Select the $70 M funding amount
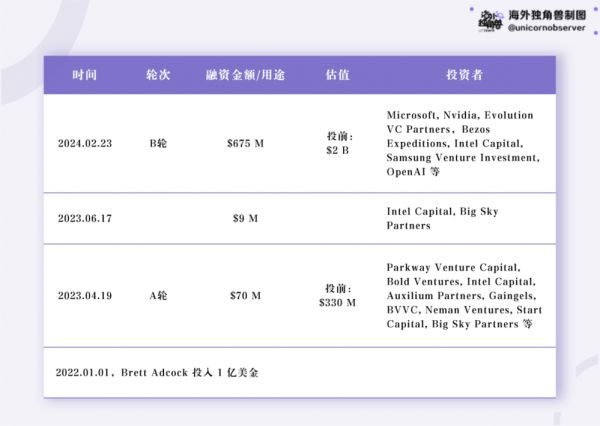600x426 pixels. 245,296
